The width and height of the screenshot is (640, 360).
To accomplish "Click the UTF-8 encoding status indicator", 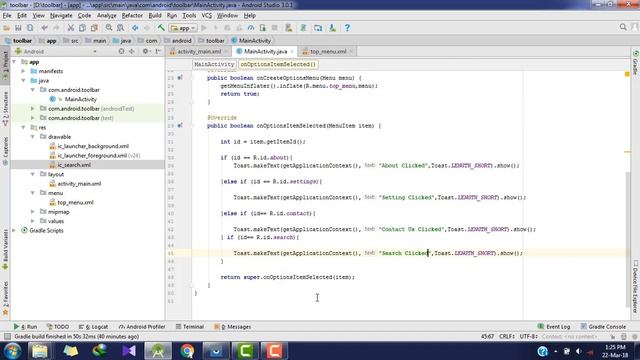I will click(x=529, y=336).
